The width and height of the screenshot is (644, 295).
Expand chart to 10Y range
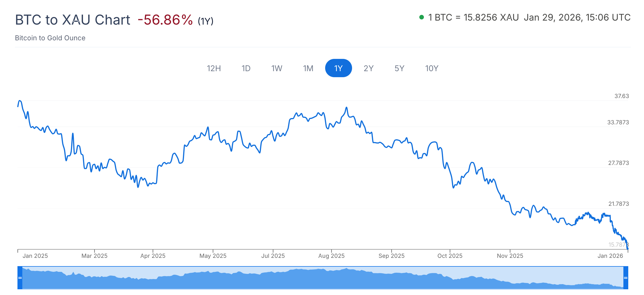pos(432,68)
